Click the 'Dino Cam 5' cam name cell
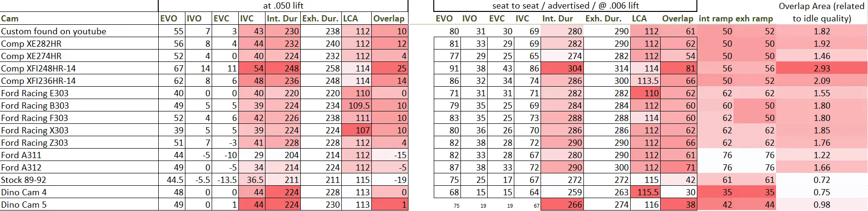Image resolution: width=868 pixels, height=211 pixels. pos(79,204)
